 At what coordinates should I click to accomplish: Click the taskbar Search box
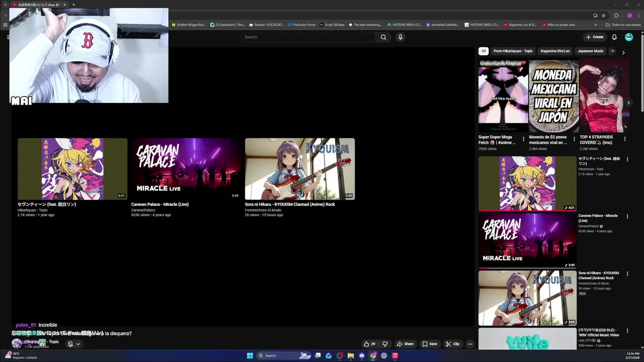[x=284, y=355]
